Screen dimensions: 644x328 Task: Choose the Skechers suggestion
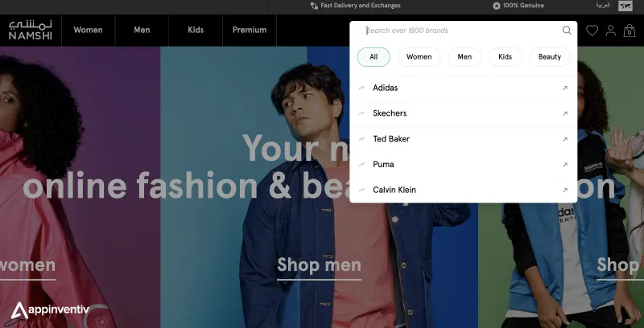(464, 113)
